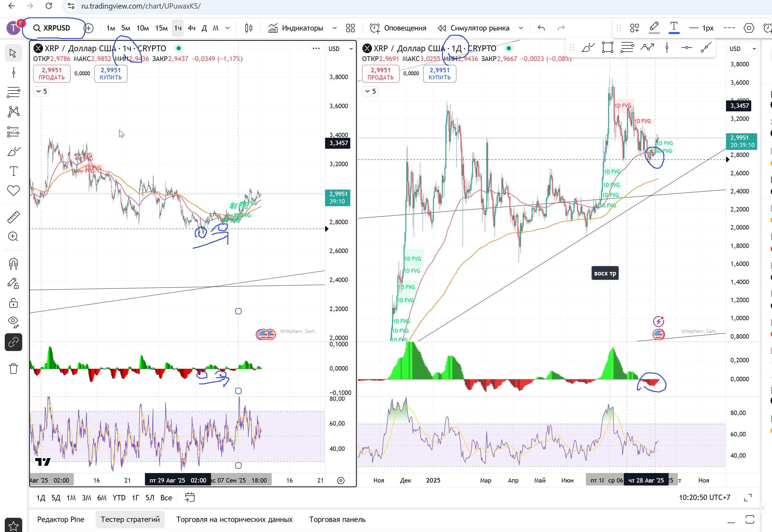This screenshot has height=532, width=772.
Task: Open favorites star at bottom of left sidebar
Action: pyautogui.click(x=13, y=526)
